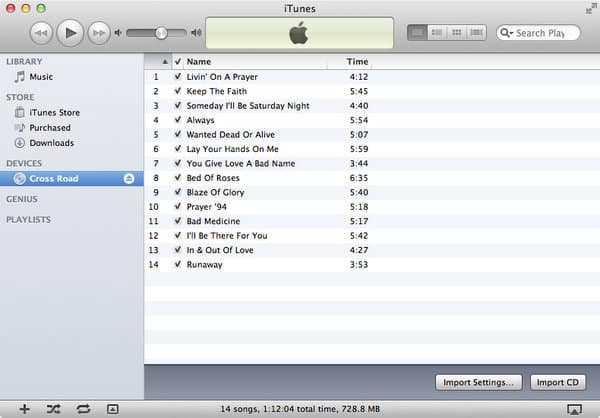
Task: Select the song name Runaway
Action: pyautogui.click(x=204, y=265)
